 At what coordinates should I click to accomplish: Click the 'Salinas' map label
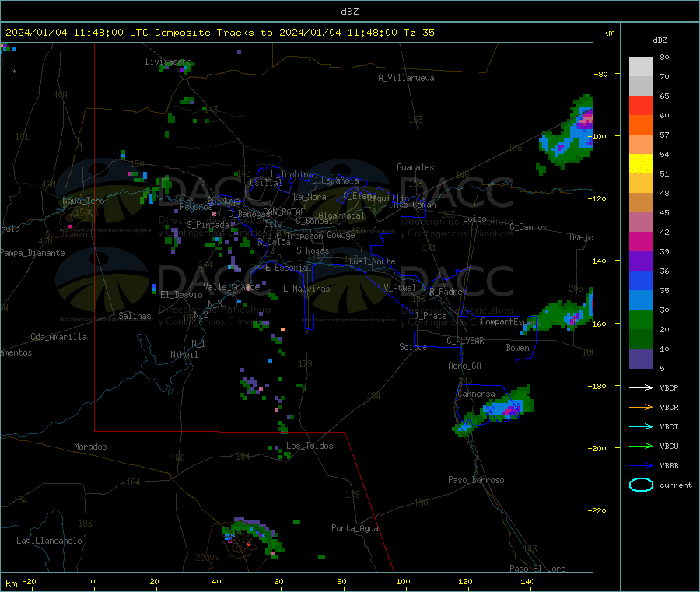135,316
